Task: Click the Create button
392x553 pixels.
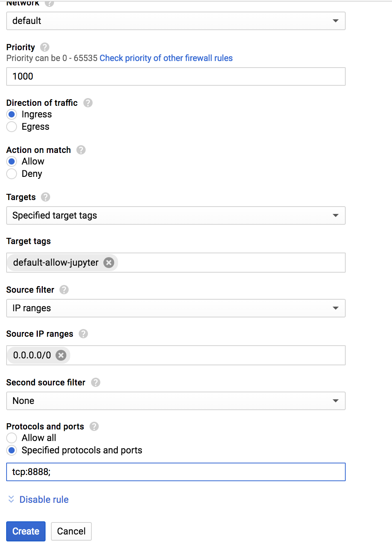Action: [26, 531]
